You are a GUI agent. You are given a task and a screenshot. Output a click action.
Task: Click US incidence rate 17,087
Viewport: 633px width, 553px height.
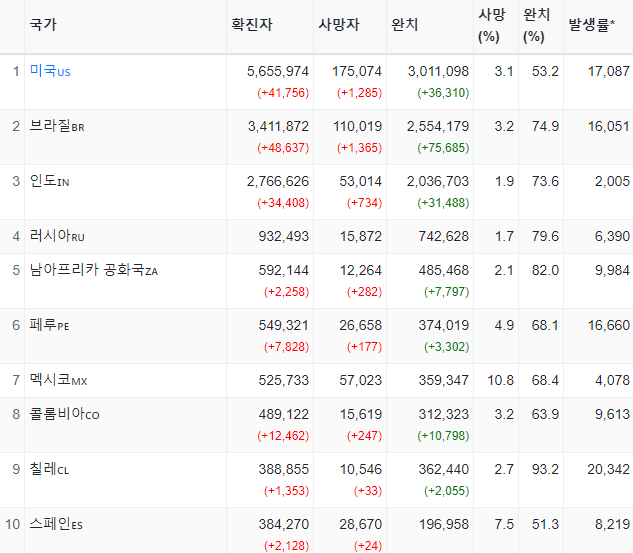tap(609, 71)
